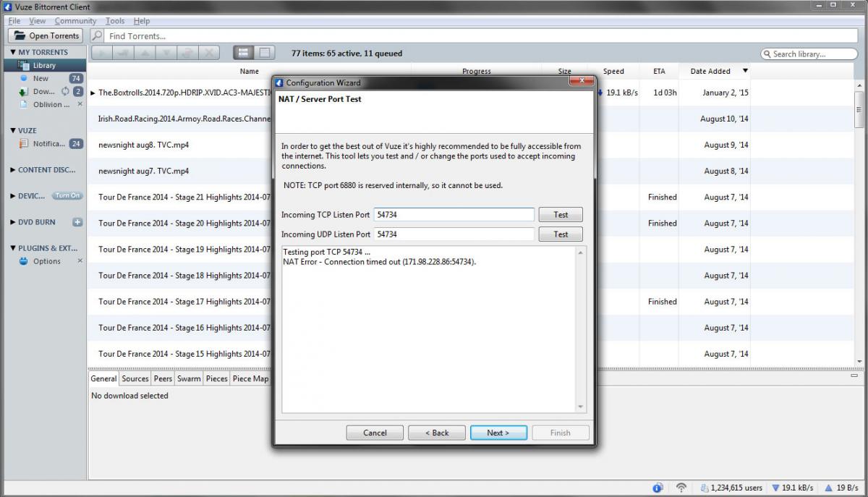Open the File menu
This screenshot has width=868, height=497.
(x=14, y=21)
